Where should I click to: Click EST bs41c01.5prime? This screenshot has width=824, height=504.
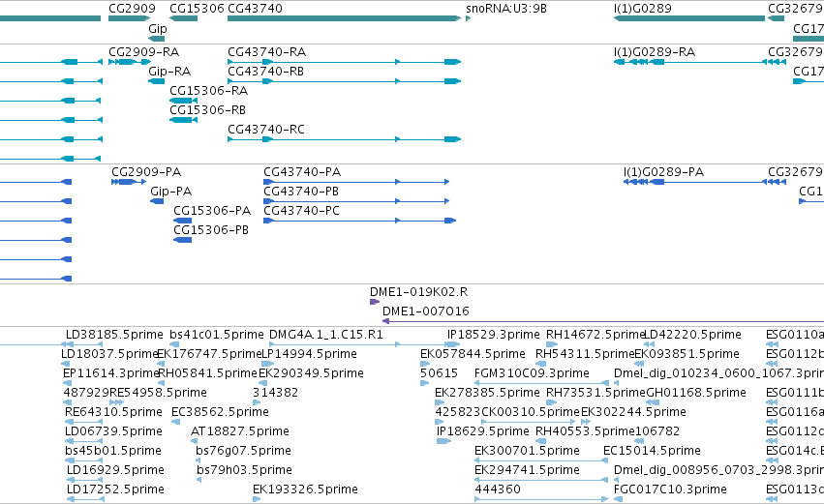coord(217,335)
